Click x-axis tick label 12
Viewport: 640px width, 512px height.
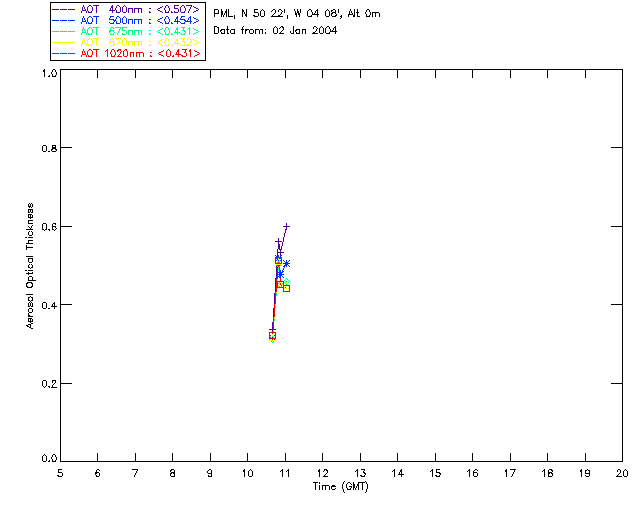322,473
